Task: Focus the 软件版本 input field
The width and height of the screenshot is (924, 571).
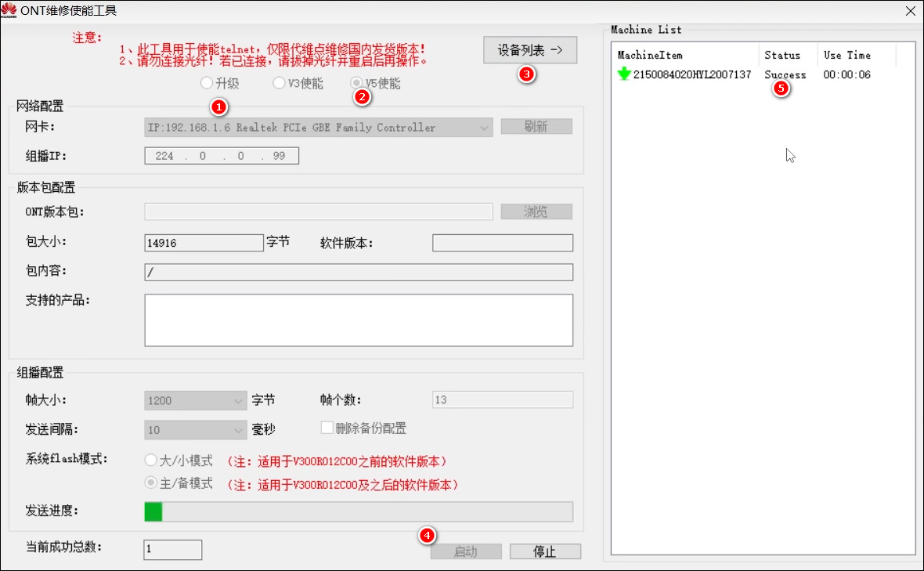Action: 503,243
